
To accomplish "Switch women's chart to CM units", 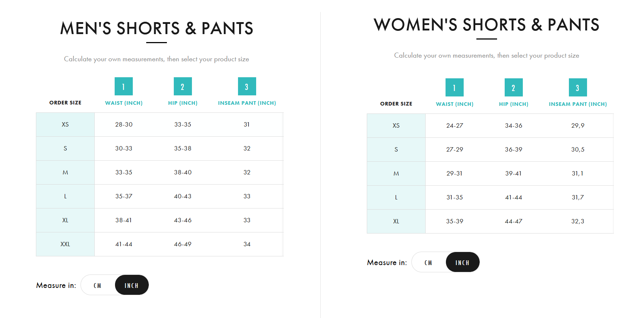I will tap(428, 263).
